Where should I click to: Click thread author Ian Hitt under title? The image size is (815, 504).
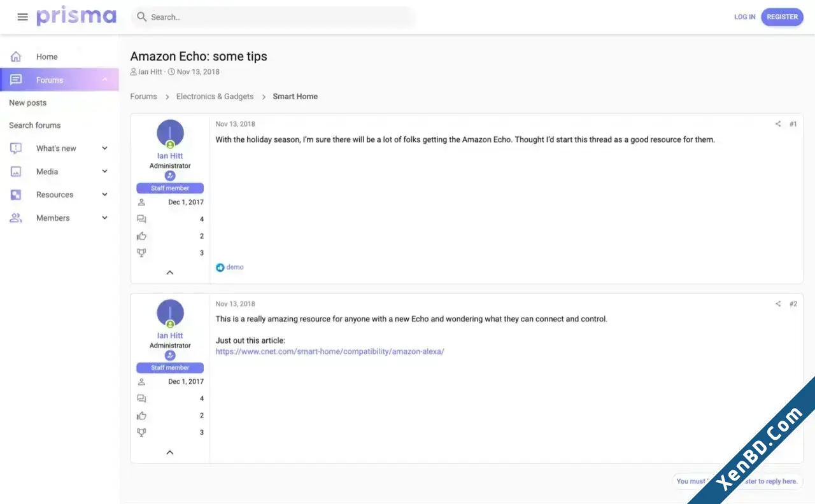[x=150, y=72]
